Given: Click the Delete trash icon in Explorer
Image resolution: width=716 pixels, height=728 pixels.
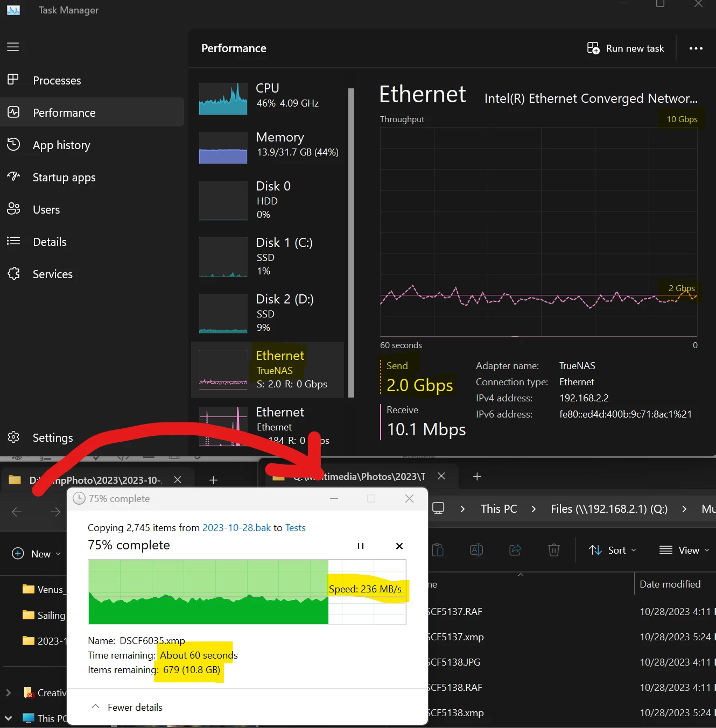Looking at the screenshot, I should click(x=554, y=550).
